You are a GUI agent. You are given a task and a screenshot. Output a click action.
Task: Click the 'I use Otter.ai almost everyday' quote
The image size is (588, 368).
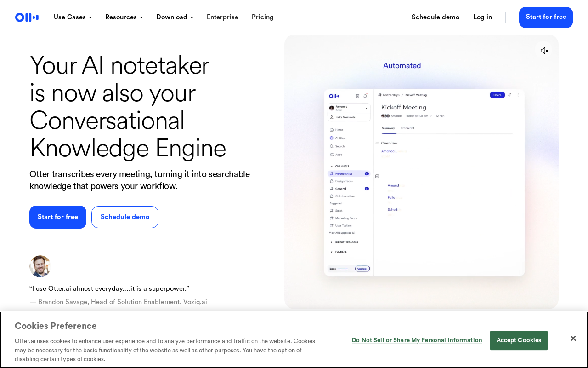pos(109,288)
